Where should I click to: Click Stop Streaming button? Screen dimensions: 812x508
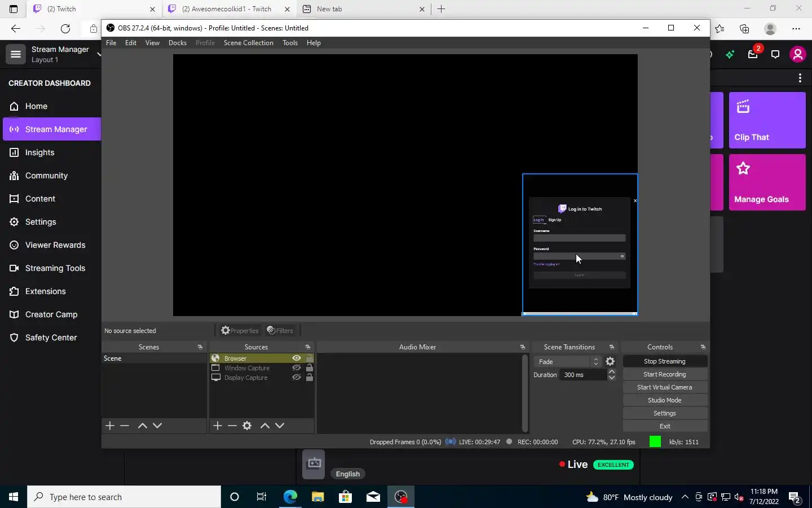665,361
